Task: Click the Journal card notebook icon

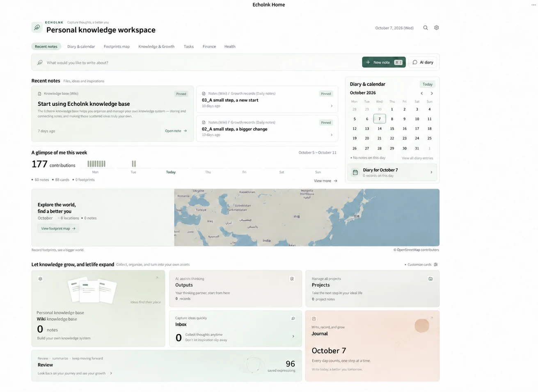Action: pos(314,319)
